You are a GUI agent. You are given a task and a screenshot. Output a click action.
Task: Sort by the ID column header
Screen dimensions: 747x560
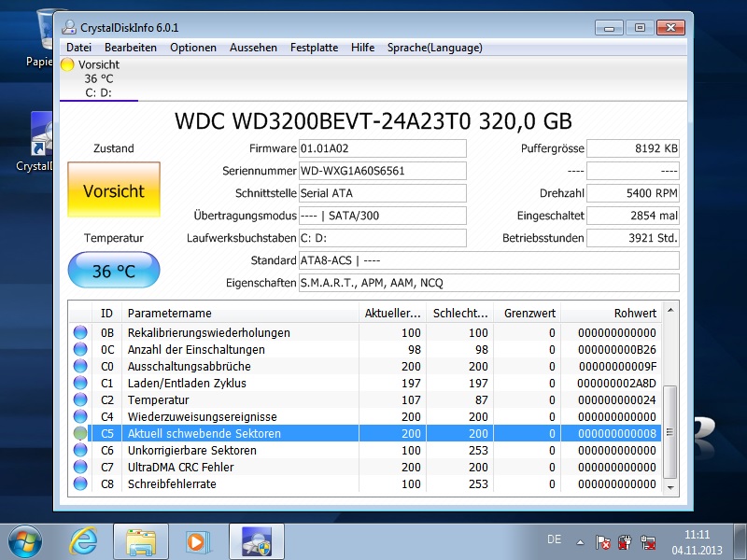pos(106,313)
